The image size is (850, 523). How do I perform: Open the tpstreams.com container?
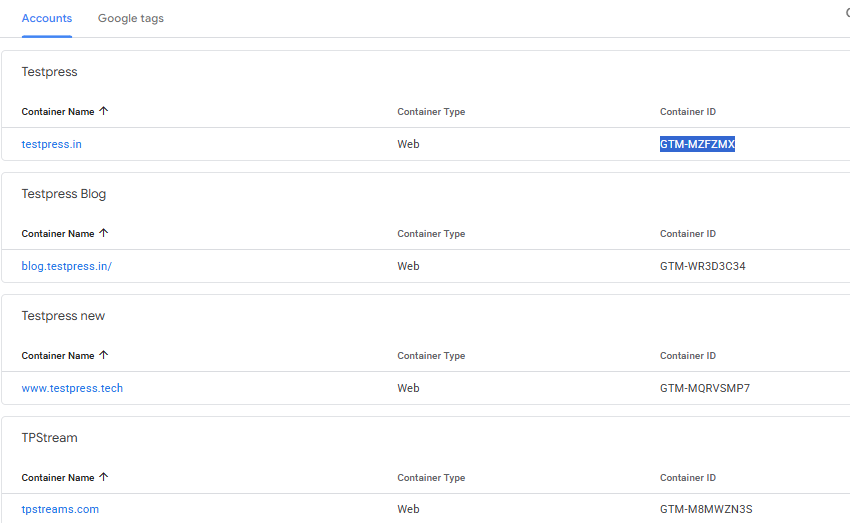(60, 509)
